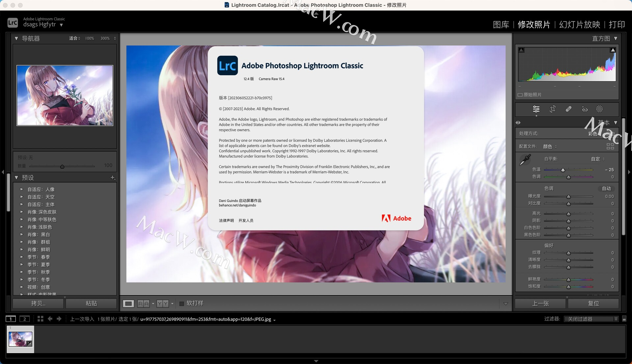Switch to R/A reference view

coord(144,303)
